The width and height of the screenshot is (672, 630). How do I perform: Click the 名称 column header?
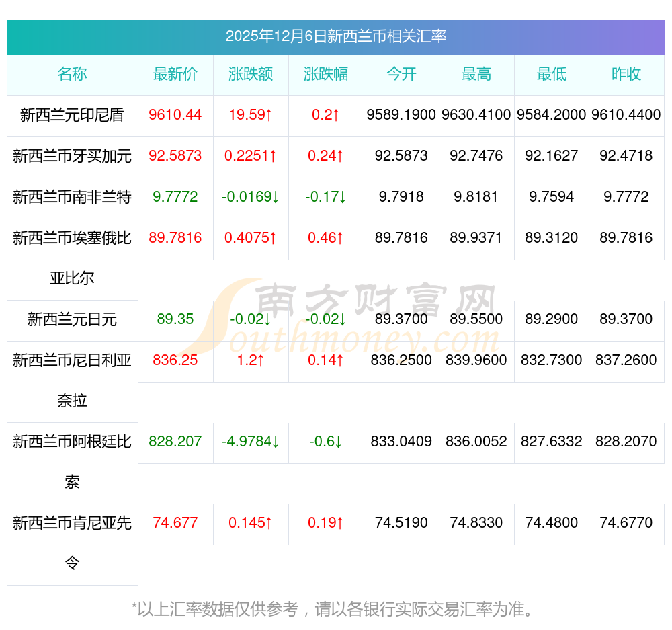72,74
